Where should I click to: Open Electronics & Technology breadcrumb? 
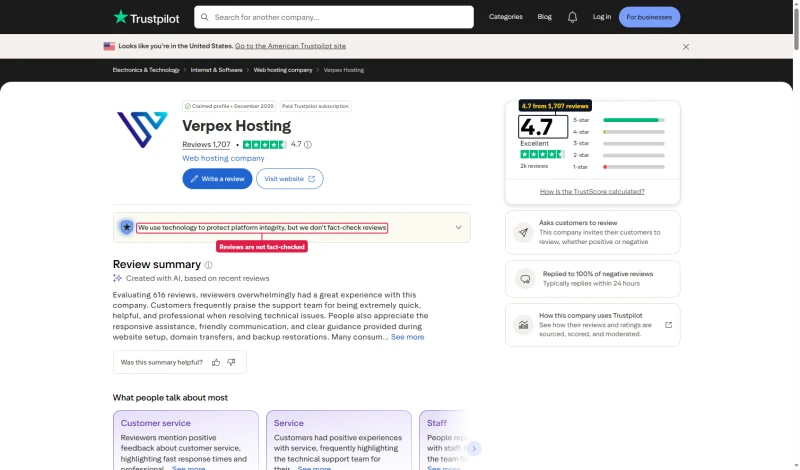pyautogui.click(x=146, y=70)
